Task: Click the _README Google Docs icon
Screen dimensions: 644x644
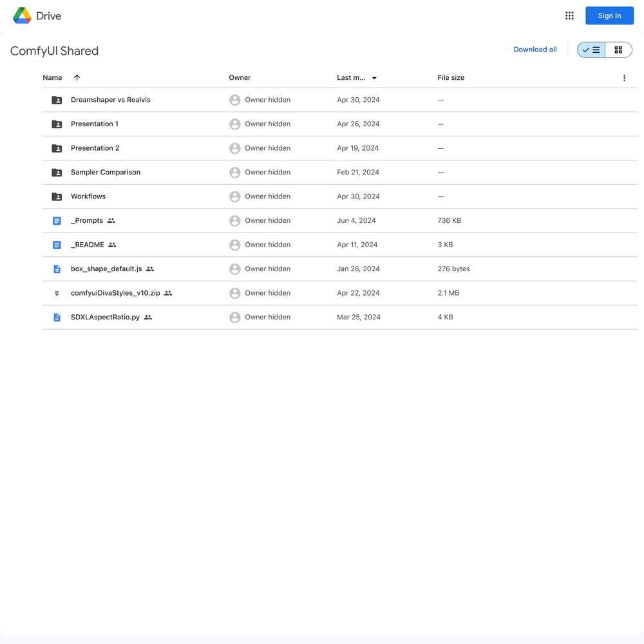Action: 57,245
